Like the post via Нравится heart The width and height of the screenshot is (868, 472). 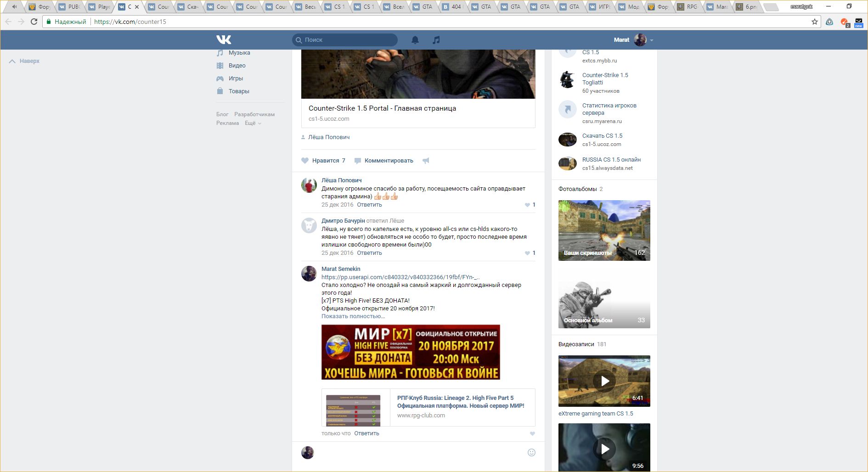pos(323,161)
